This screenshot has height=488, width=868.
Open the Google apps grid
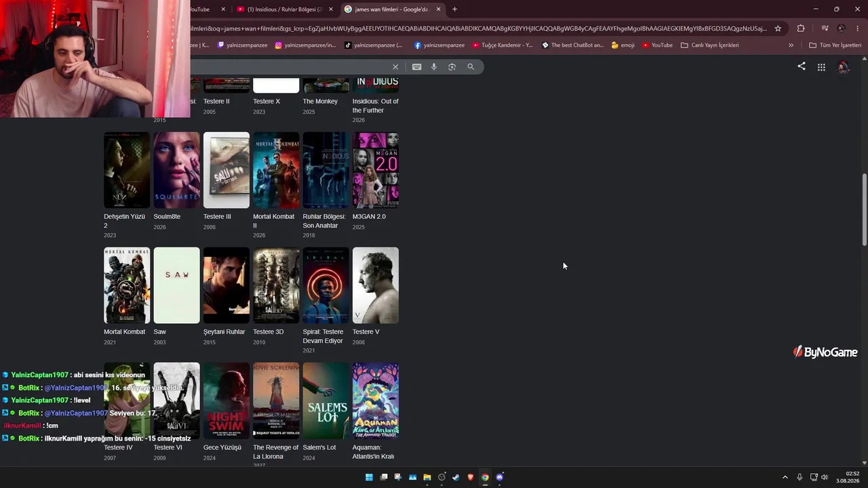pos(821,66)
